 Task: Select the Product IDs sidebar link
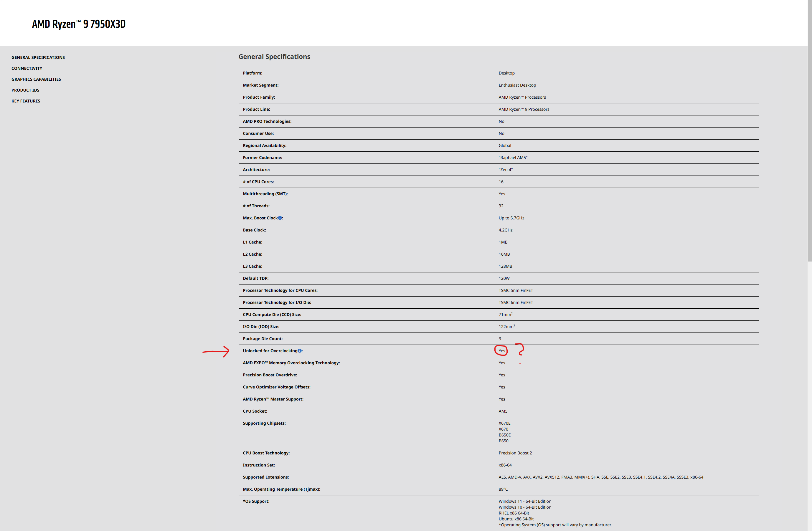click(25, 90)
